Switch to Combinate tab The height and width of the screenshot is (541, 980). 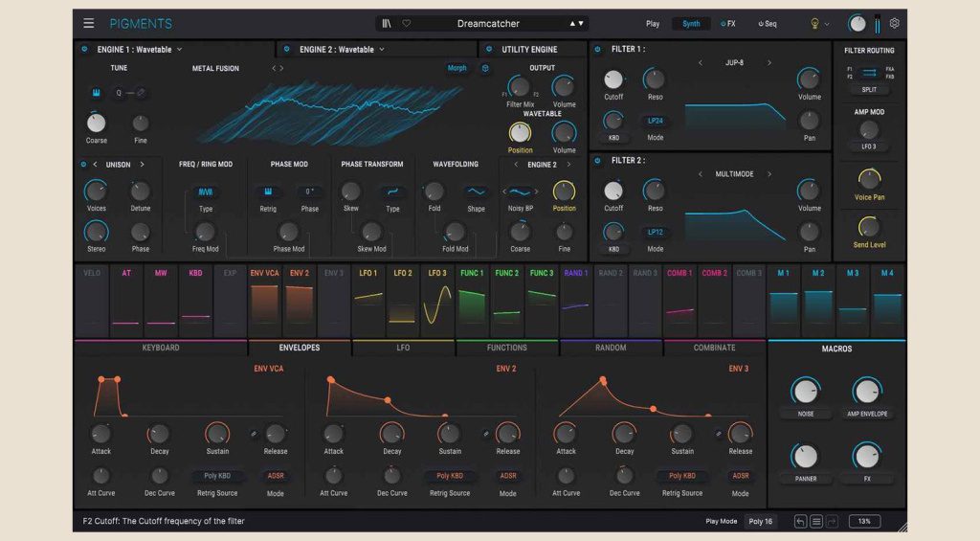[x=714, y=348]
